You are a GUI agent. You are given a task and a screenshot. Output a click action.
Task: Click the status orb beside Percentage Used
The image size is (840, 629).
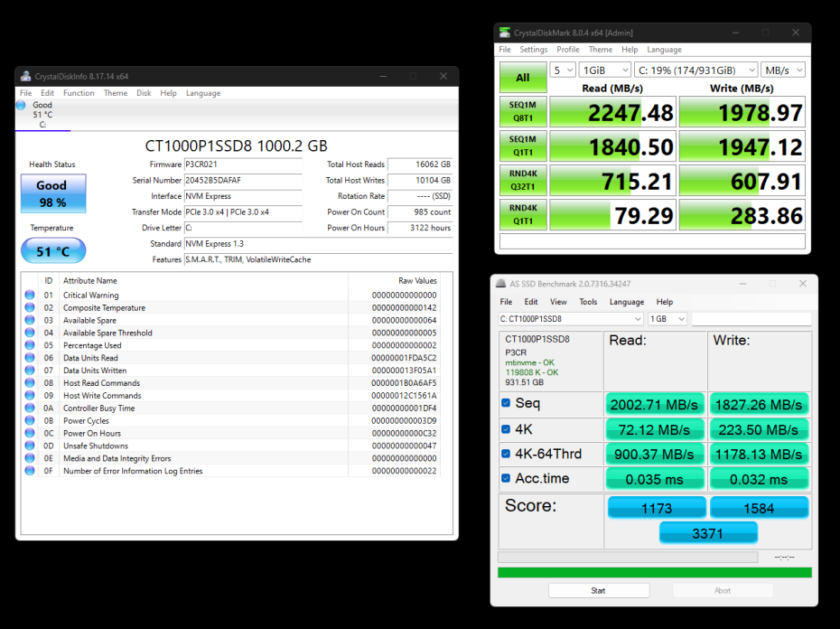coord(30,345)
